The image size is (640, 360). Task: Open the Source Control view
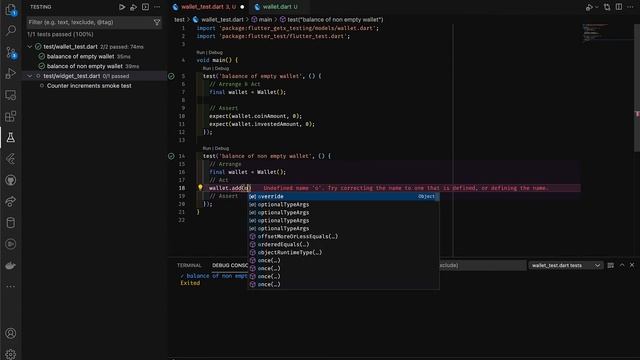(11, 52)
